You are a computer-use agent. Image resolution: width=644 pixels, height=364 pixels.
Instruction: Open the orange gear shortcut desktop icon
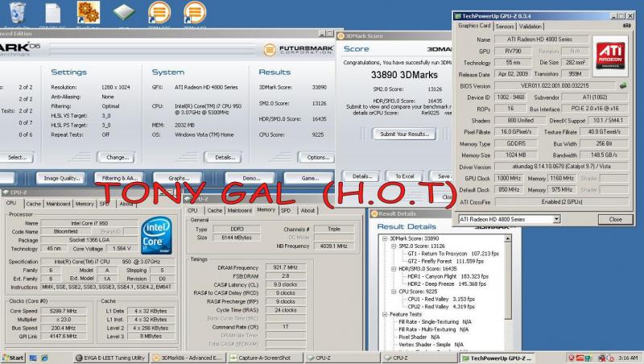point(89,12)
